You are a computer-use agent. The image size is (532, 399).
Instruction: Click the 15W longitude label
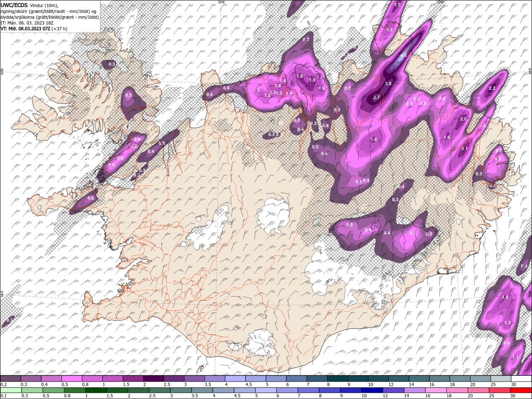pyautogui.click(x=440, y=2)
